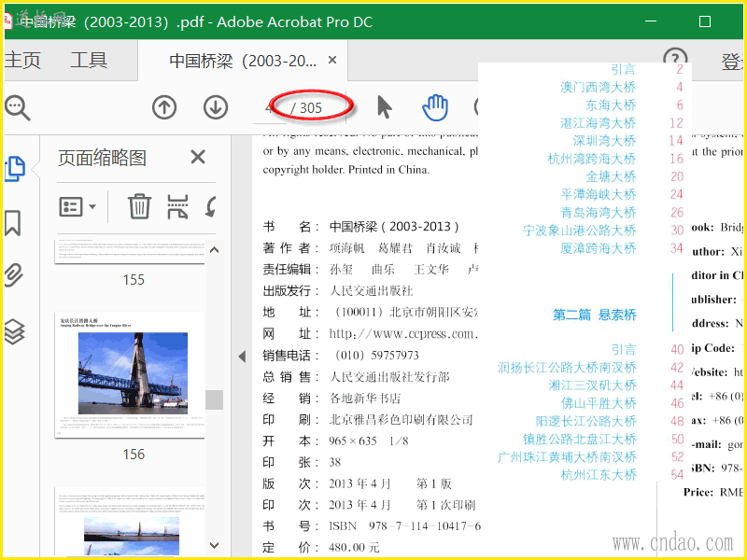Click the print pages icon in thumbnails toolbar
This screenshot has width=747, height=560.
[177, 206]
